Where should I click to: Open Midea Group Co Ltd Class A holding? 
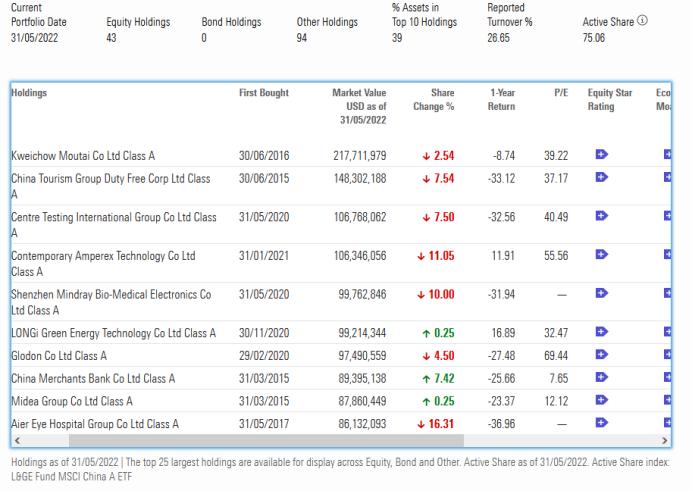[72, 401]
